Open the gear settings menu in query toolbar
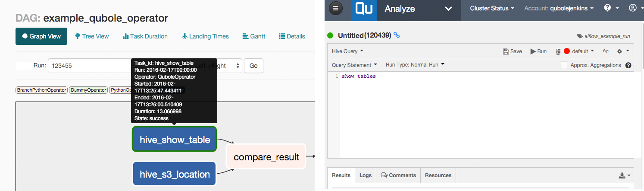The width and height of the screenshot is (644, 191). pyautogui.click(x=623, y=51)
